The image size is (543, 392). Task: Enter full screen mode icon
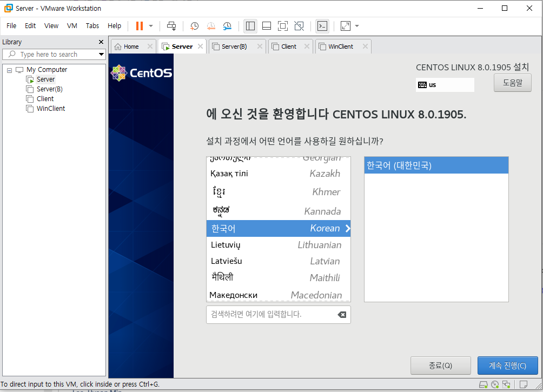click(x=282, y=26)
